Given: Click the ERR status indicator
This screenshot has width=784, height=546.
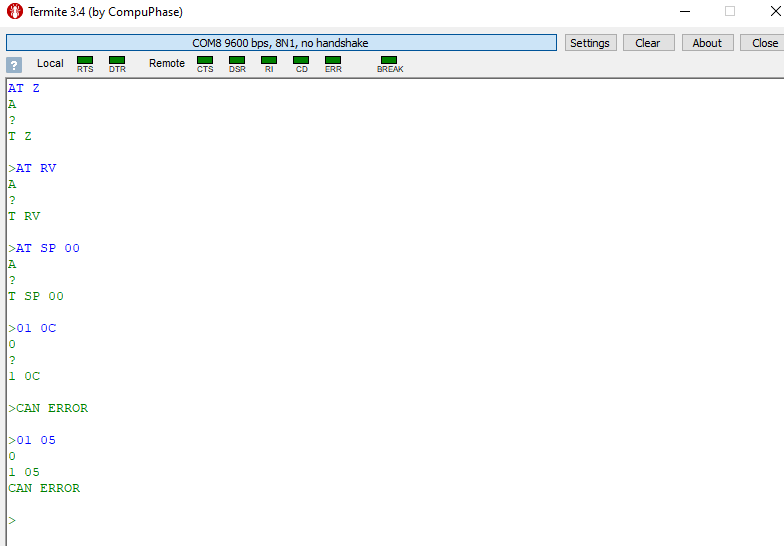Looking at the screenshot, I should tap(333, 60).
